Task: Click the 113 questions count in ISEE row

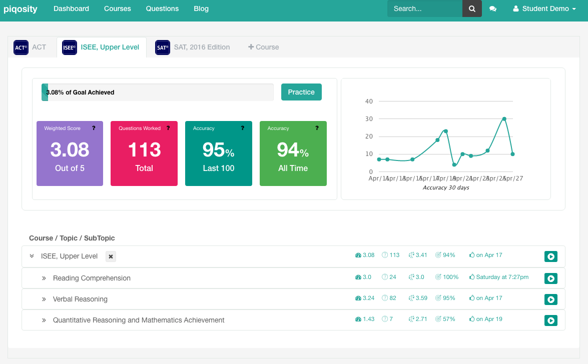Action: coord(391,255)
